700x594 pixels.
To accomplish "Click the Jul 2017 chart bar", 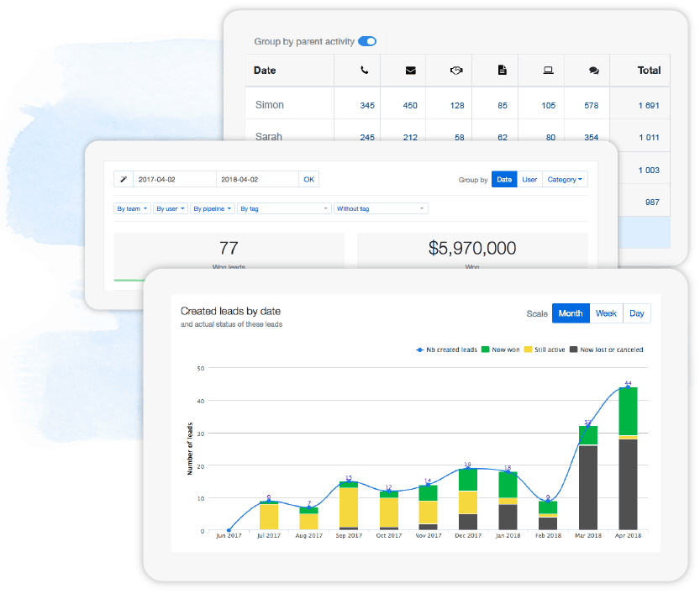I will [x=269, y=516].
